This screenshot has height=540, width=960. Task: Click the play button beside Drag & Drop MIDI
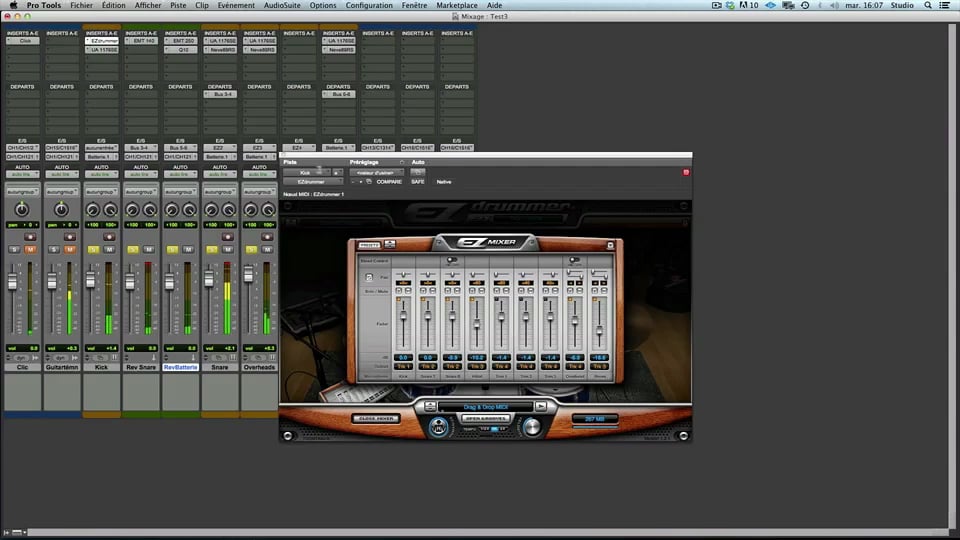click(x=541, y=407)
